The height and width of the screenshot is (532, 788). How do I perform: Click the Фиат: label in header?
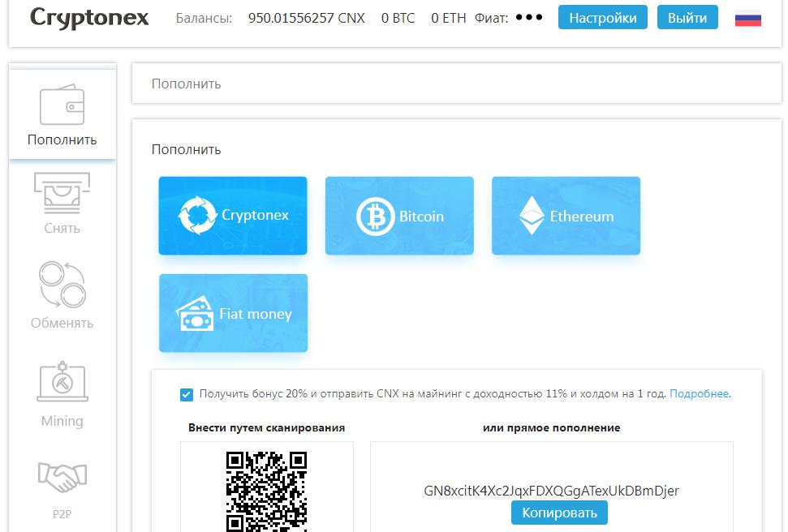[492, 18]
